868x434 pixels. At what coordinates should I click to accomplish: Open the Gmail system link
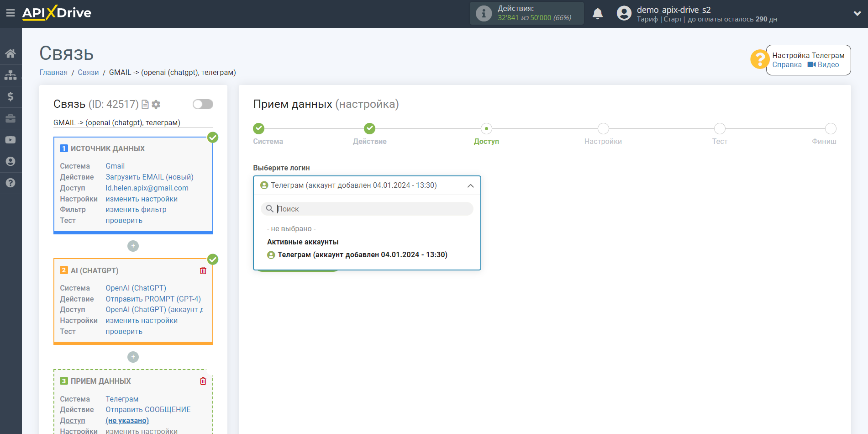[x=115, y=166]
